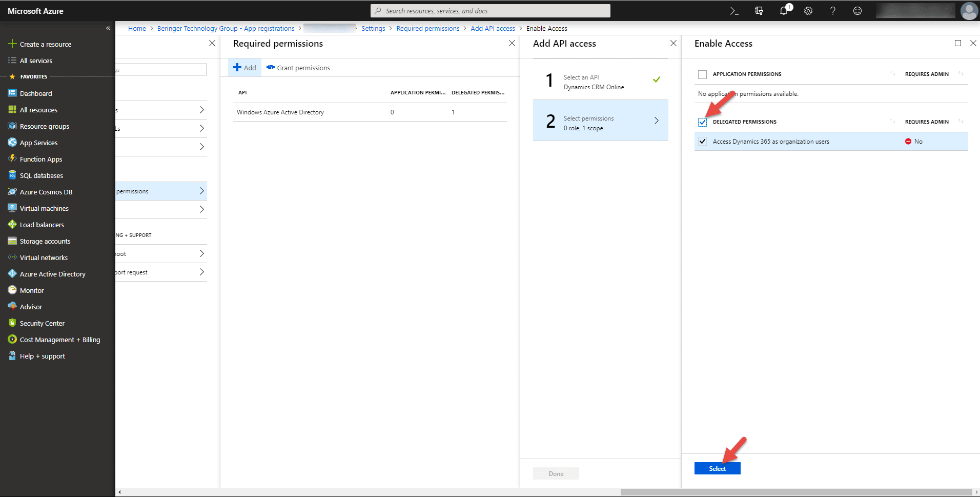Click the Help + support person icon
Viewport: 980px width, 497px height.
[12, 356]
